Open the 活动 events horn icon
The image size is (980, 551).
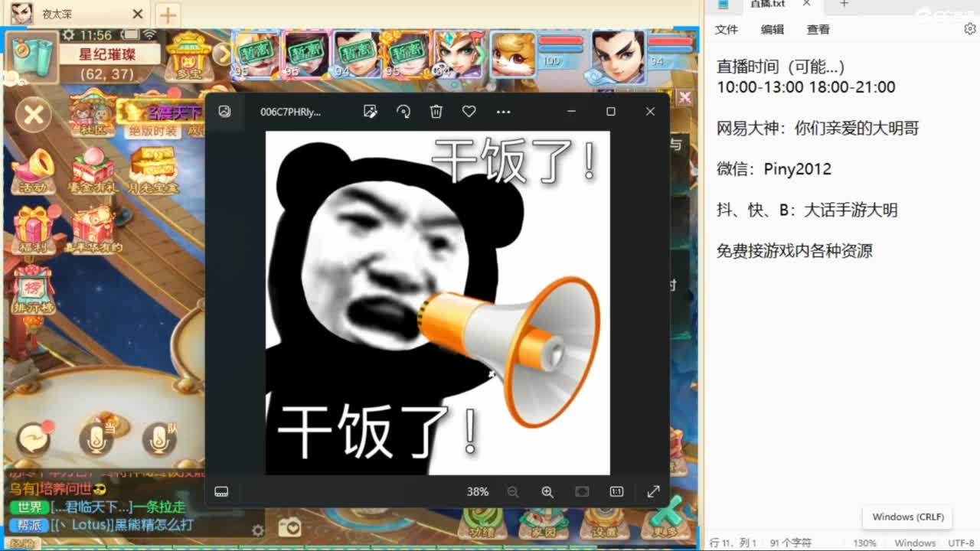click(x=33, y=171)
